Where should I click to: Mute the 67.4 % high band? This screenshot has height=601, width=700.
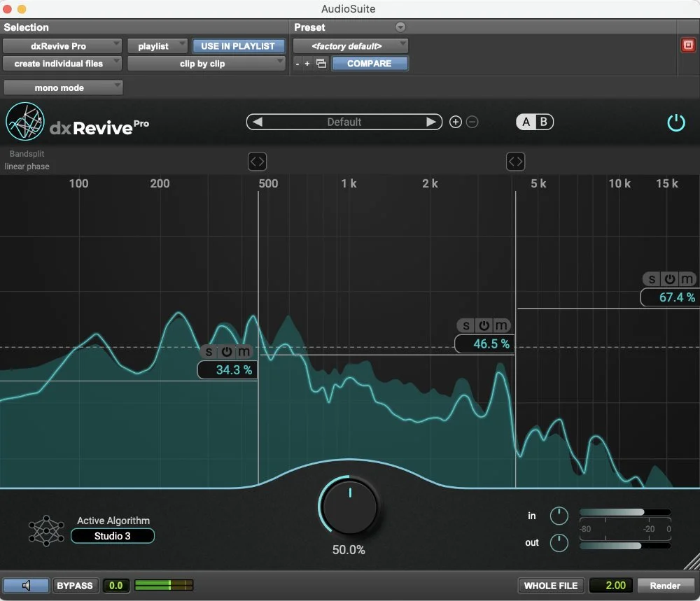tap(687, 279)
